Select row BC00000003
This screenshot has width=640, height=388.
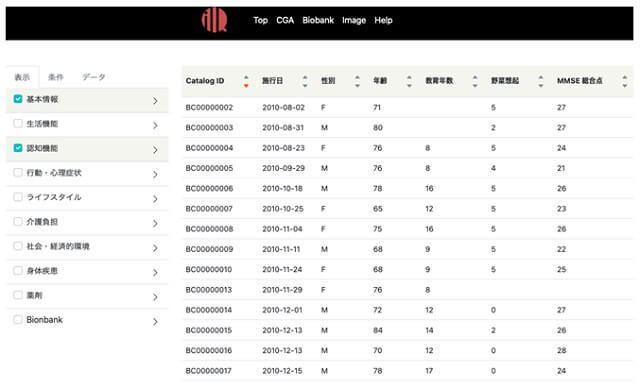pos(407,128)
